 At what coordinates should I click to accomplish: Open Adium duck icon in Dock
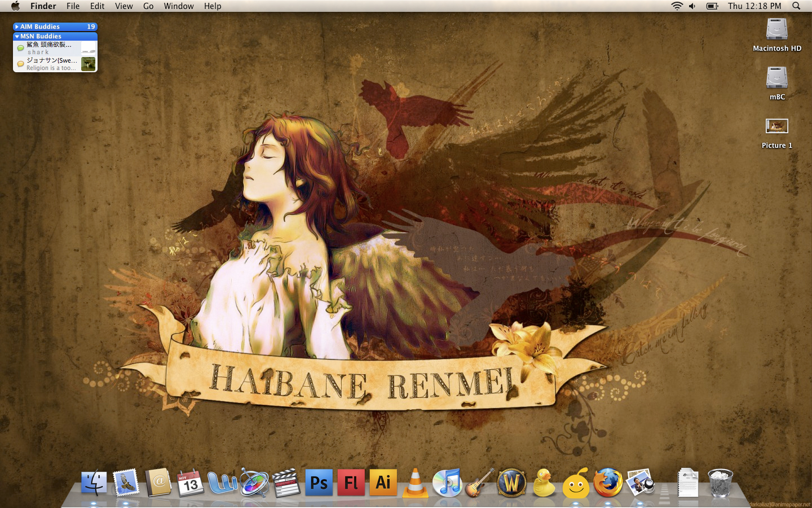(544, 483)
